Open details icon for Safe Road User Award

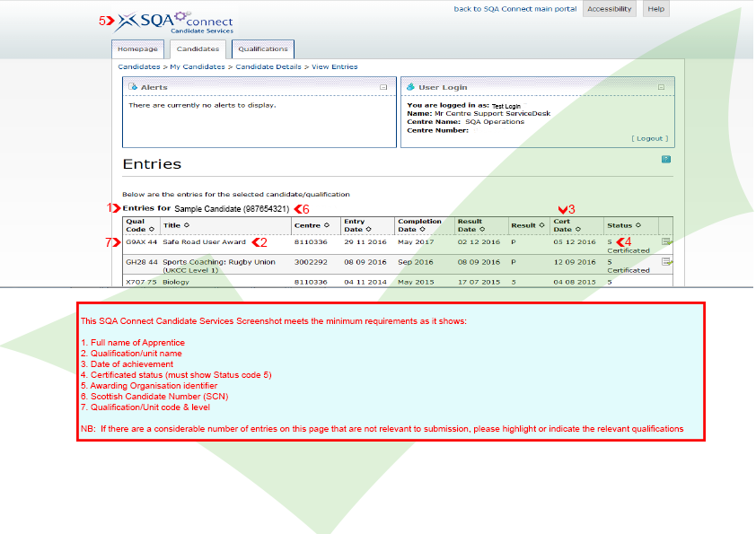666,241
